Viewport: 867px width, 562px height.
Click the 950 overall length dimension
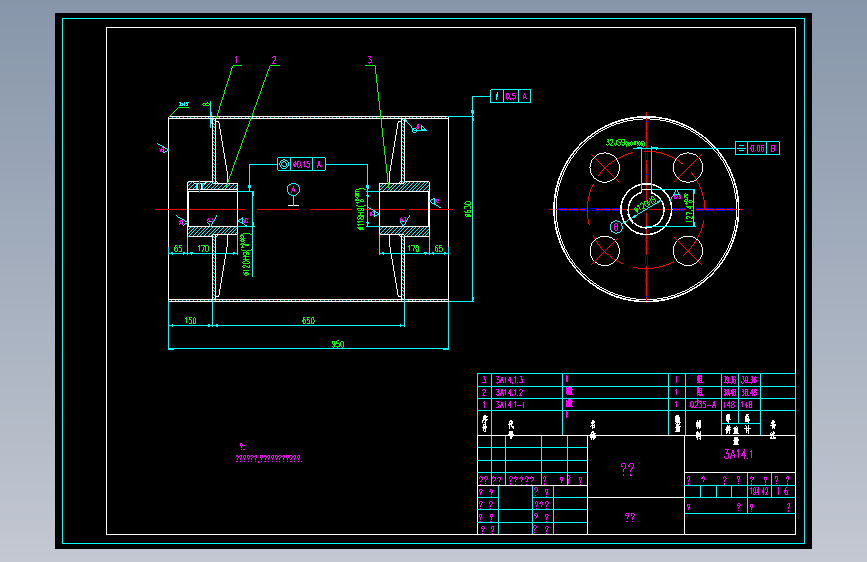[337, 344]
